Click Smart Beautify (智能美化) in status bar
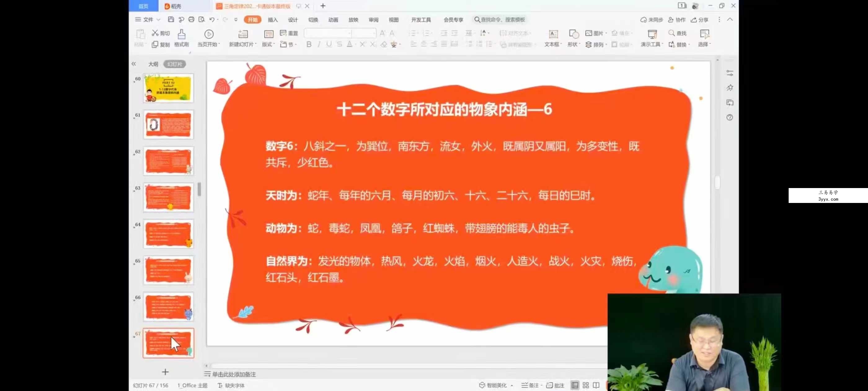868x391 pixels. (x=494, y=385)
